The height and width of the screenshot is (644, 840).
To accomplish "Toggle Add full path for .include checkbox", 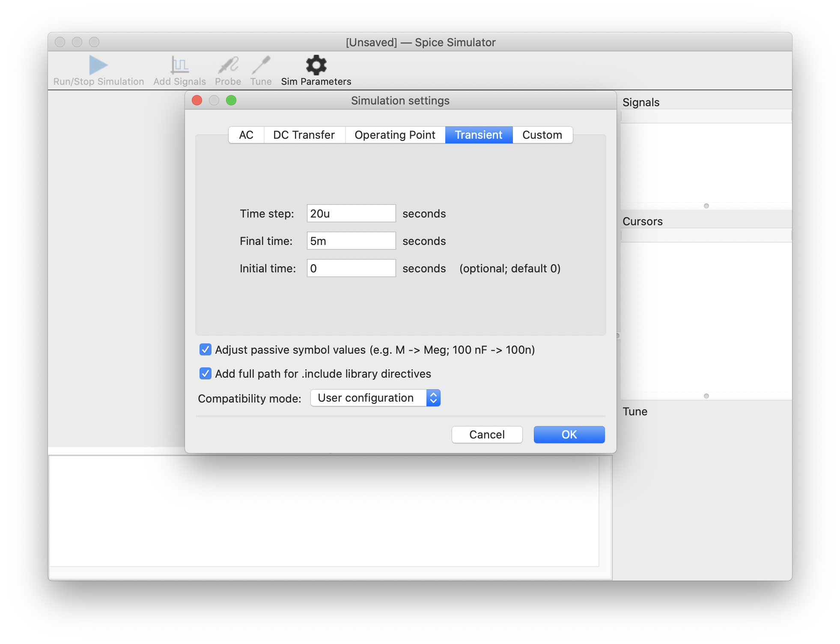I will point(206,373).
